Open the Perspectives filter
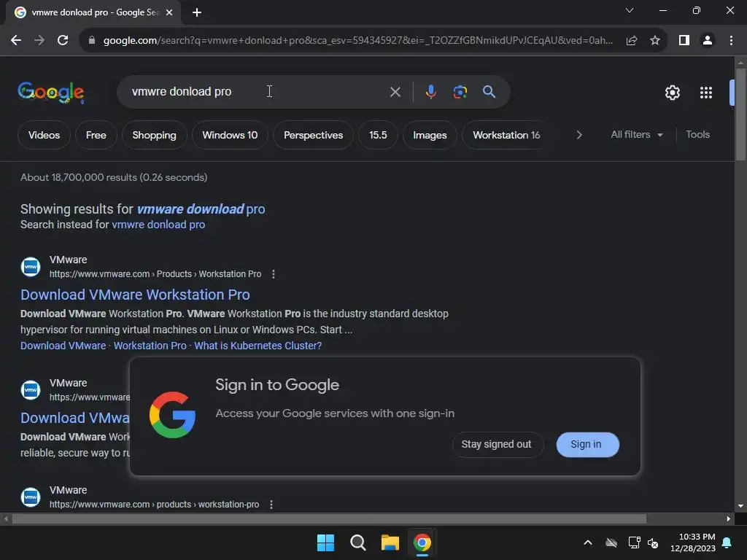Image resolution: width=747 pixels, height=560 pixels. (313, 135)
